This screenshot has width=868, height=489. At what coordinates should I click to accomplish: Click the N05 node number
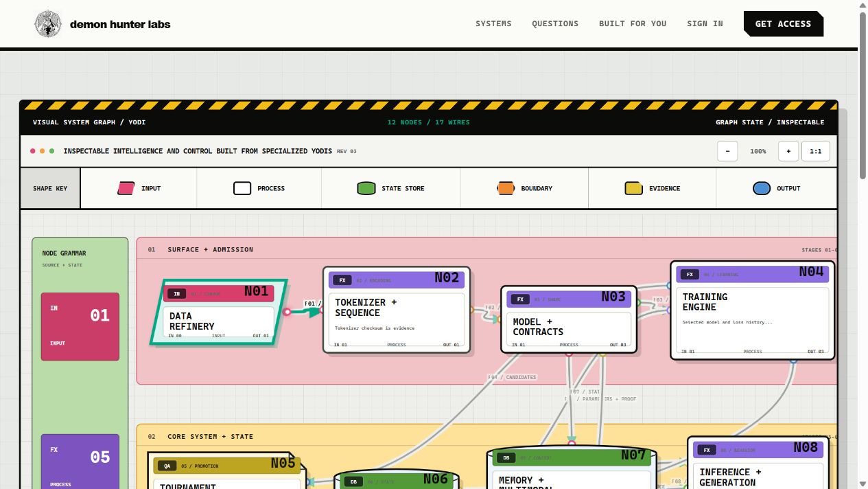click(283, 463)
